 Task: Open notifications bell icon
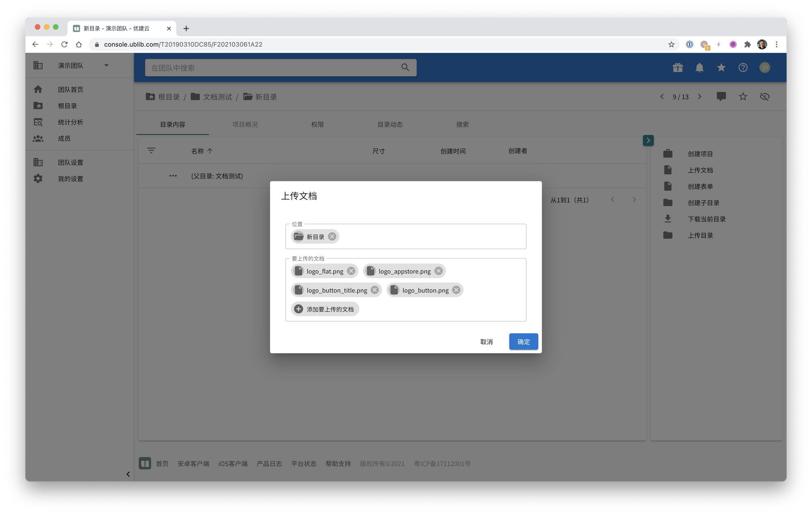pyautogui.click(x=699, y=68)
